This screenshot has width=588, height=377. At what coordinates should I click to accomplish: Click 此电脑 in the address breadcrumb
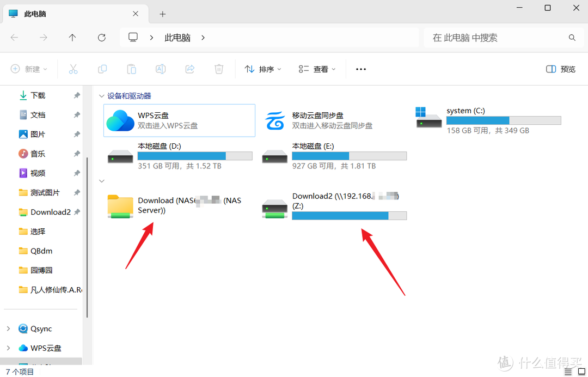click(x=177, y=38)
